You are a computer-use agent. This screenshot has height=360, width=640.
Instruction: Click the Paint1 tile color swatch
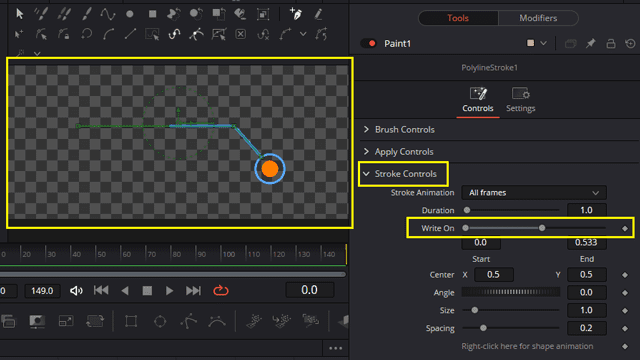point(530,43)
